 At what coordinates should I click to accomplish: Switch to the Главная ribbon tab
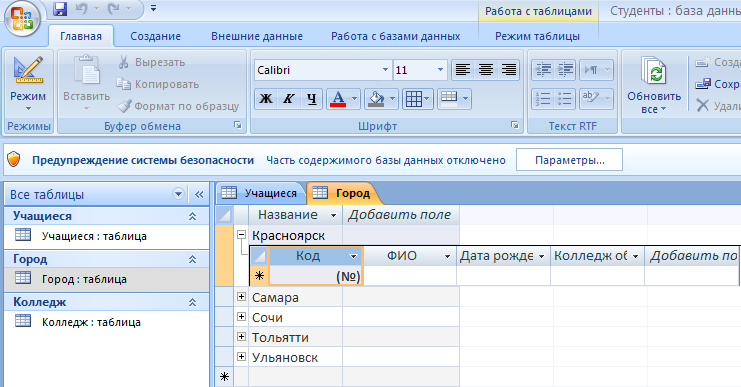[x=81, y=36]
